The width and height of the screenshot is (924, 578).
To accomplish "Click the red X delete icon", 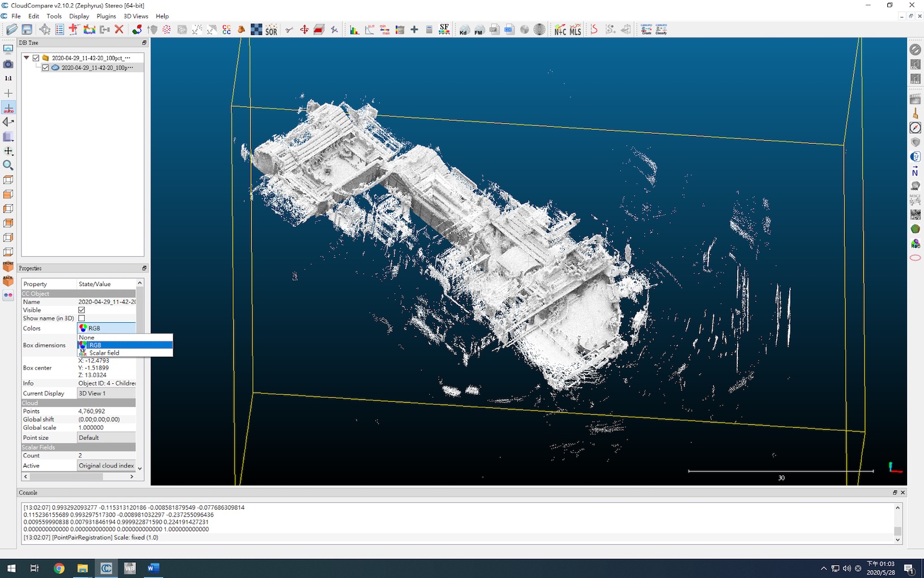I will coord(119,29).
